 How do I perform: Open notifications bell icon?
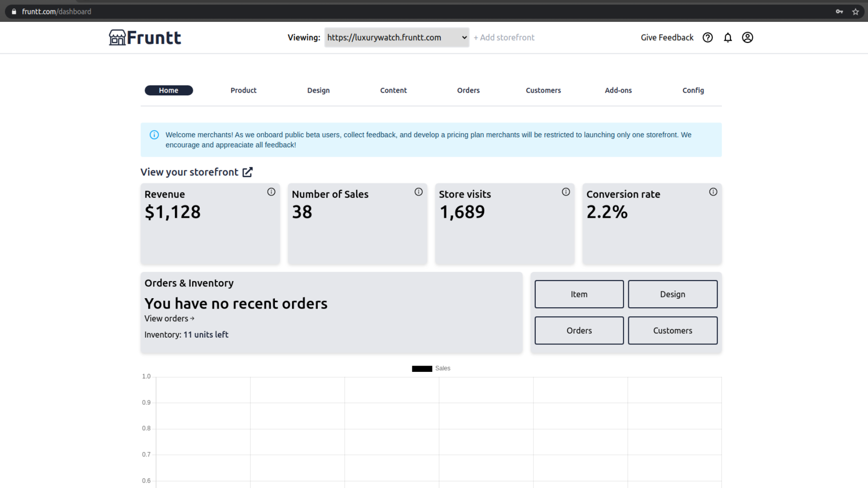click(x=727, y=38)
